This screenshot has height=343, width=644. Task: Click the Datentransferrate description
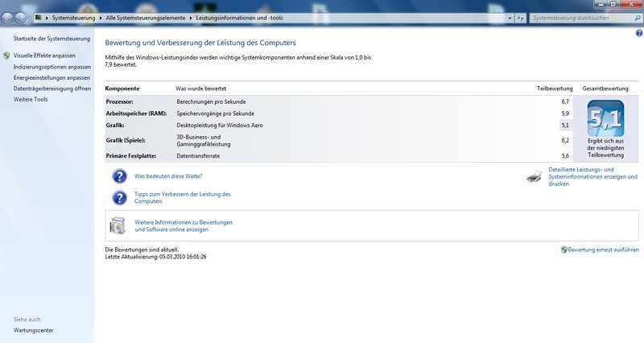point(198,156)
